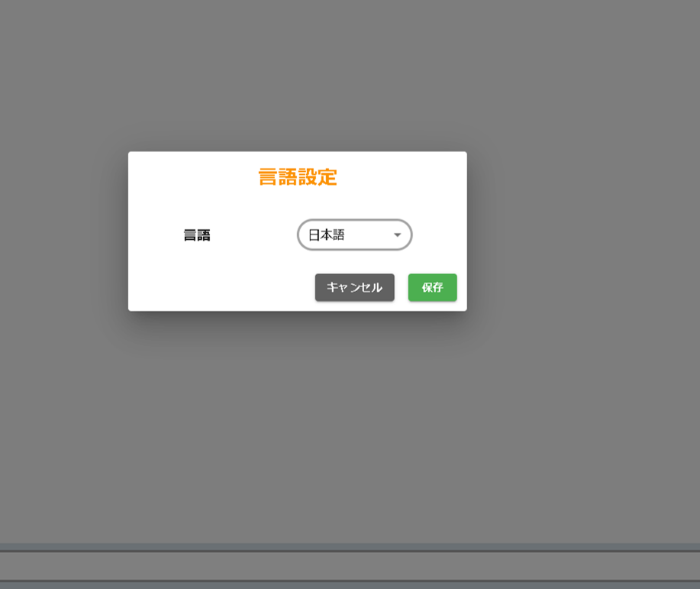
Task: Select the 日本語 text in language selector
Action: (327, 235)
